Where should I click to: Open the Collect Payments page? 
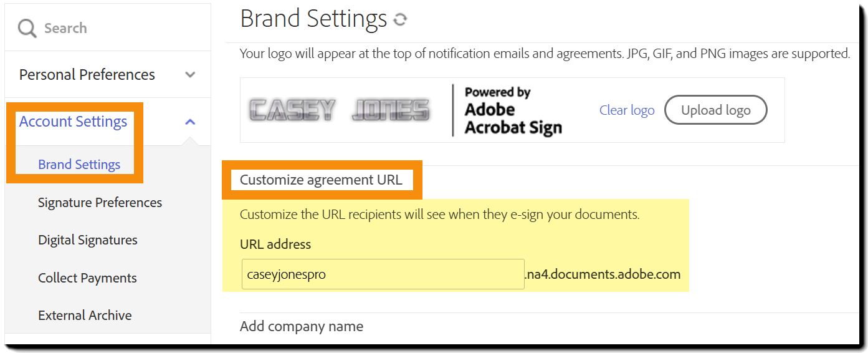pos(87,278)
